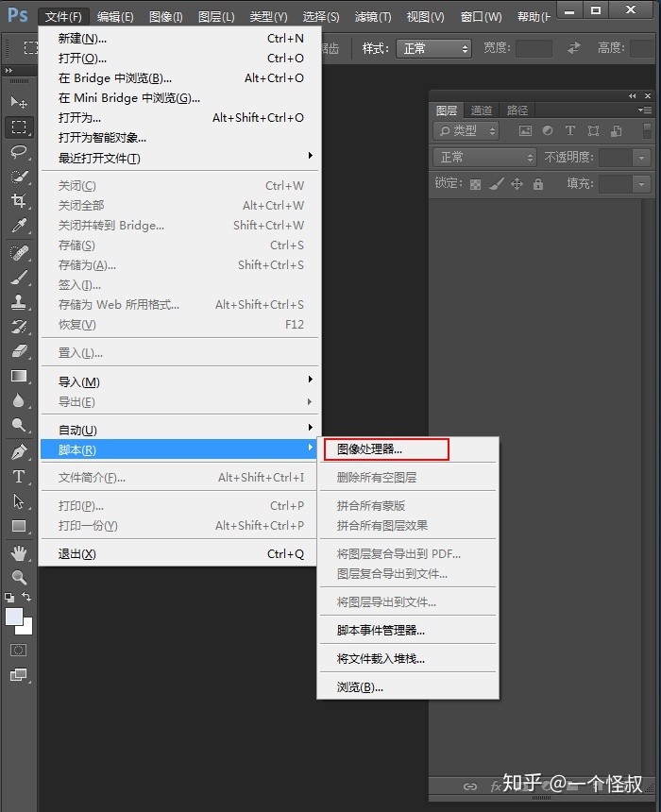Change the screen mode

(19, 675)
